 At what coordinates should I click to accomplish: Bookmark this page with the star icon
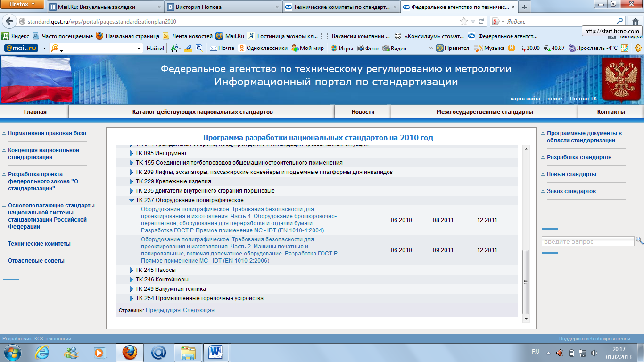coord(464,22)
